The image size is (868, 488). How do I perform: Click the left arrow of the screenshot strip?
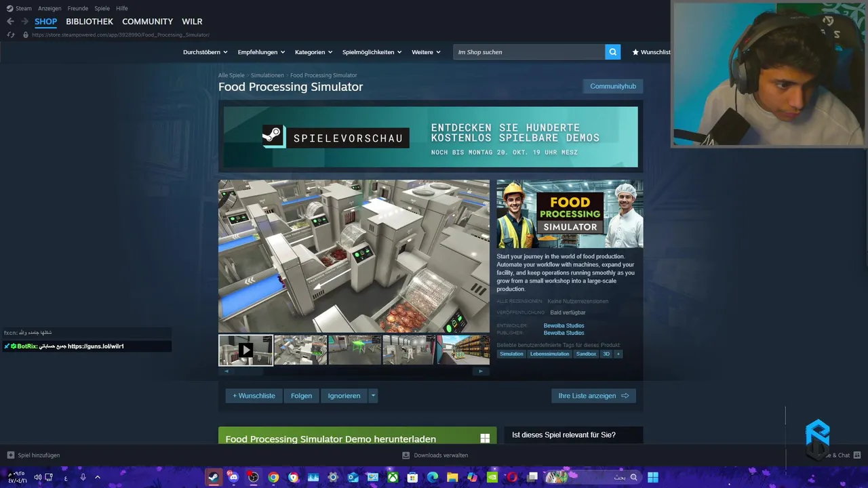point(226,371)
